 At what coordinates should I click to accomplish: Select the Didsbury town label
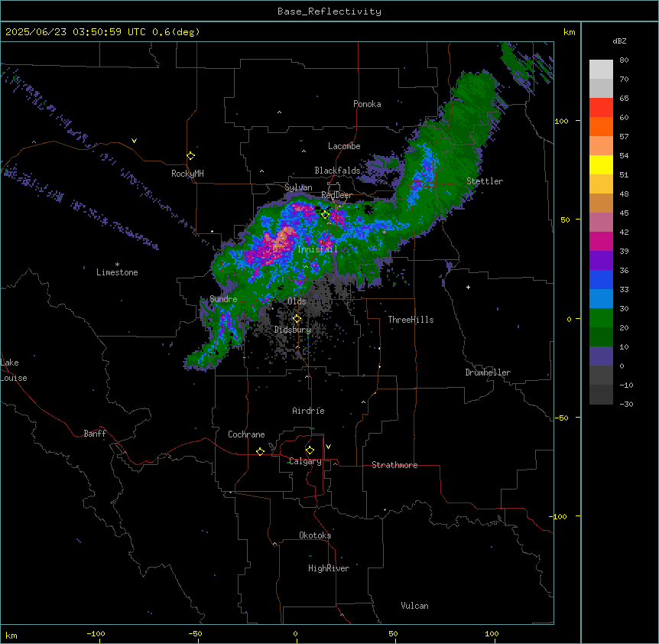tap(293, 330)
